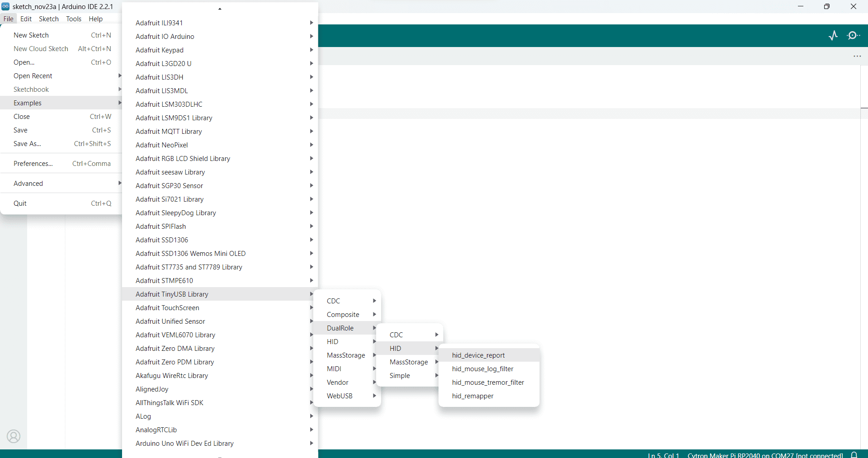Expand the Open Recent submenu

61,76
